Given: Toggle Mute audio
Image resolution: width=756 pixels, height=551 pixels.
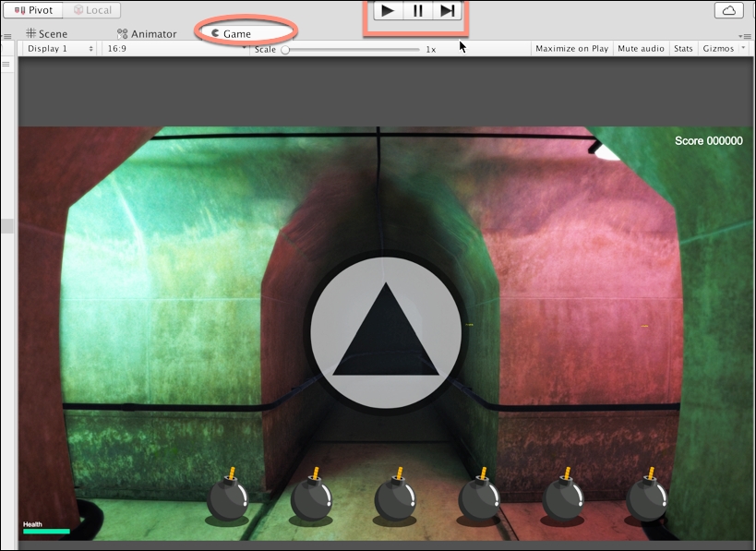Looking at the screenshot, I should pyautogui.click(x=641, y=49).
